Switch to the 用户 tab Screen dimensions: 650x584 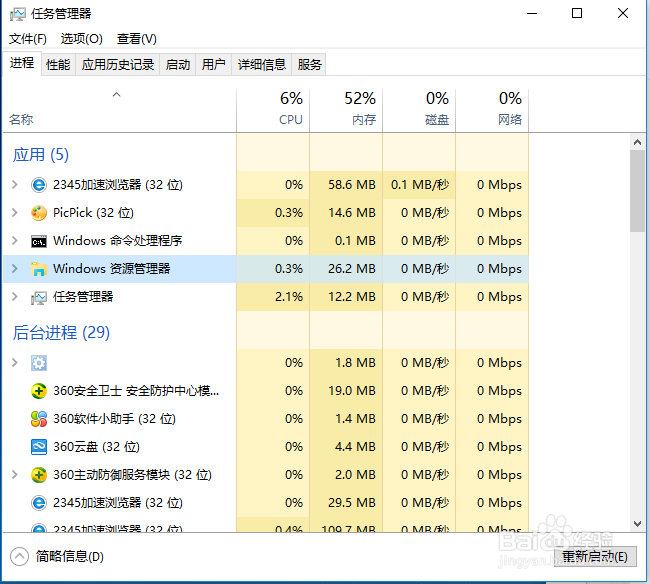pos(213,65)
